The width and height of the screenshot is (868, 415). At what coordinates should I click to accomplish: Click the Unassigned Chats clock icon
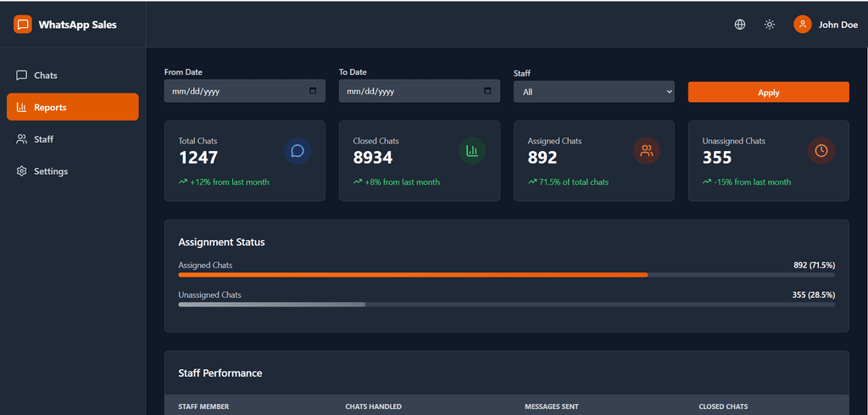pyautogui.click(x=821, y=151)
